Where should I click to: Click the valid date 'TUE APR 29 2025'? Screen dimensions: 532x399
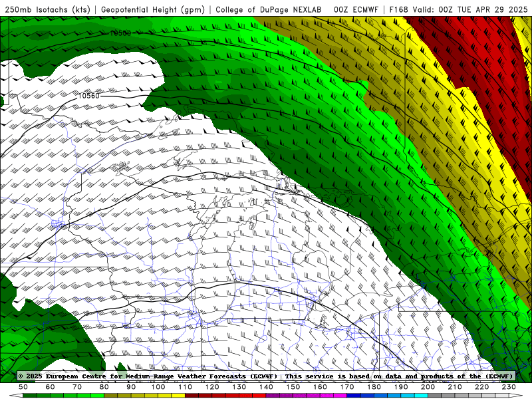492,9
